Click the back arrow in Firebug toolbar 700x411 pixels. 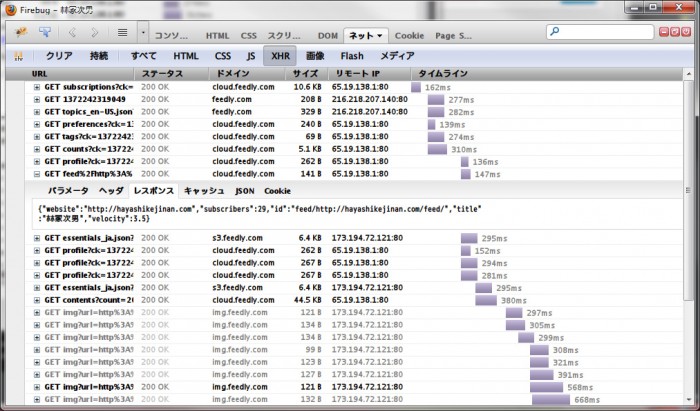pos(73,33)
